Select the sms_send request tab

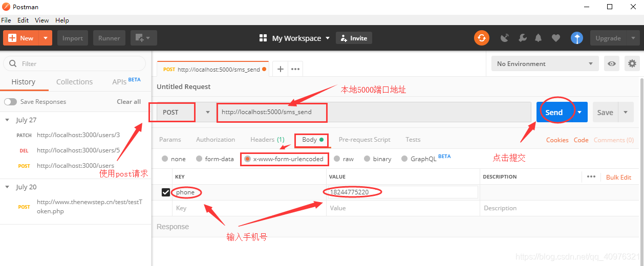tap(212, 69)
